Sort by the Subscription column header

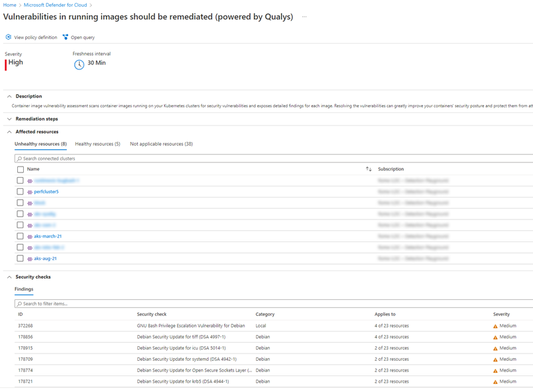(391, 169)
